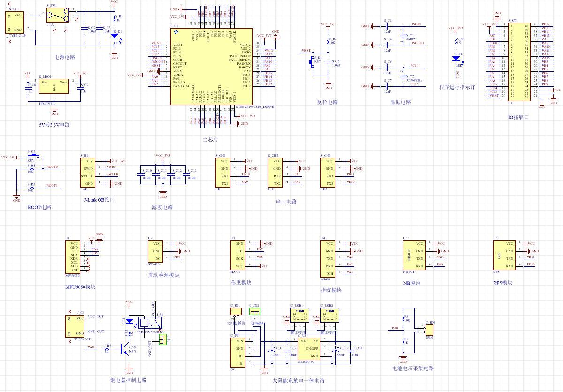Select the J_C1 TYPE-C-2P output connector
The height and width of the screenshot is (392, 563).
pos(75,326)
